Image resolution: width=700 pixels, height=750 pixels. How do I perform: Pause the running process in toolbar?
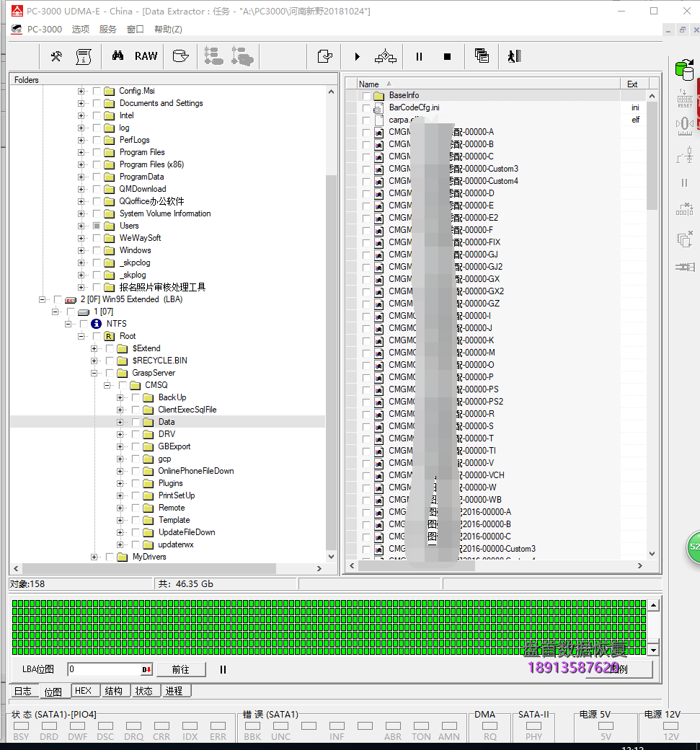[419, 56]
